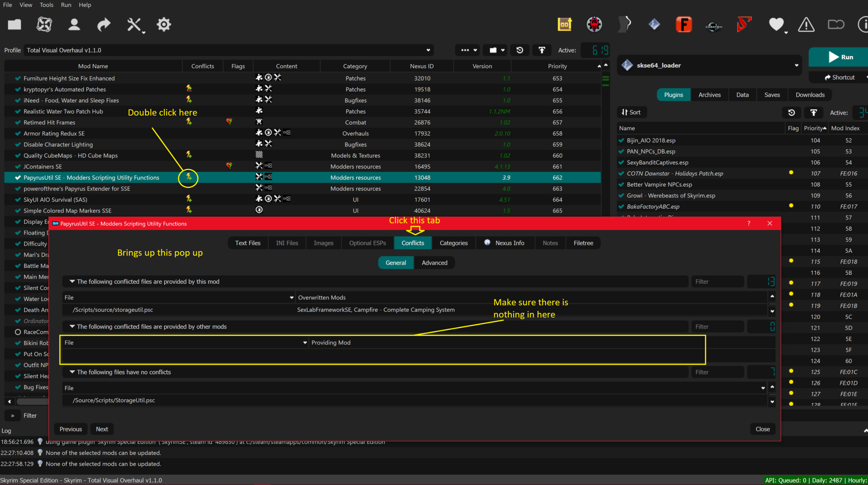The width and height of the screenshot is (868, 485).
Task: Click the Shortcut button
Action: [839, 77]
